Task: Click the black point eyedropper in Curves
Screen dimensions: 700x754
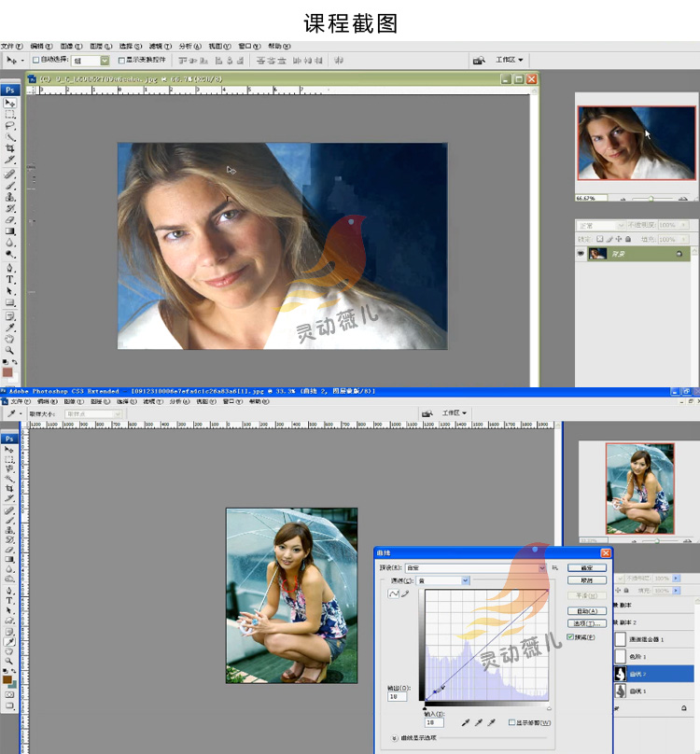Action: pos(465,722)
